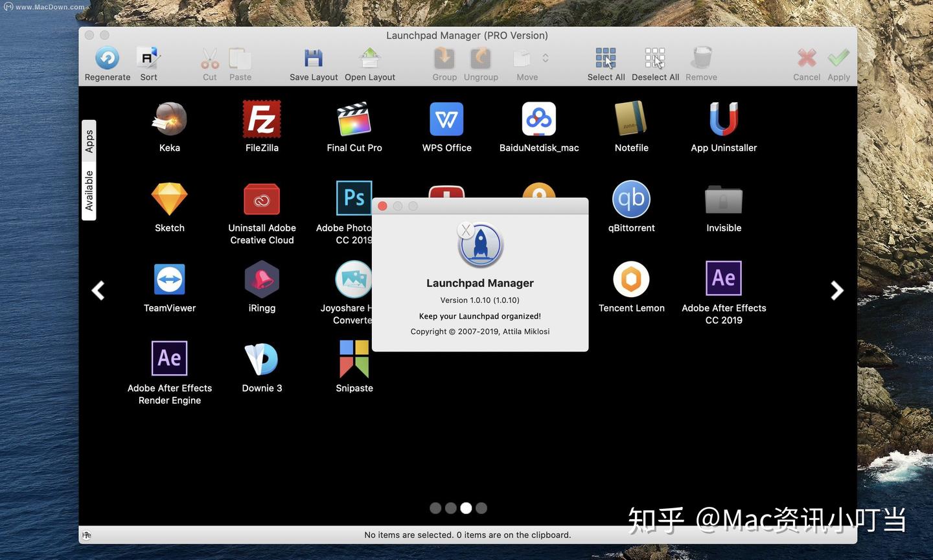Click the Joyoshare converter icon
The width and height of the screenshot is (933, 560).
pos(353,280)
